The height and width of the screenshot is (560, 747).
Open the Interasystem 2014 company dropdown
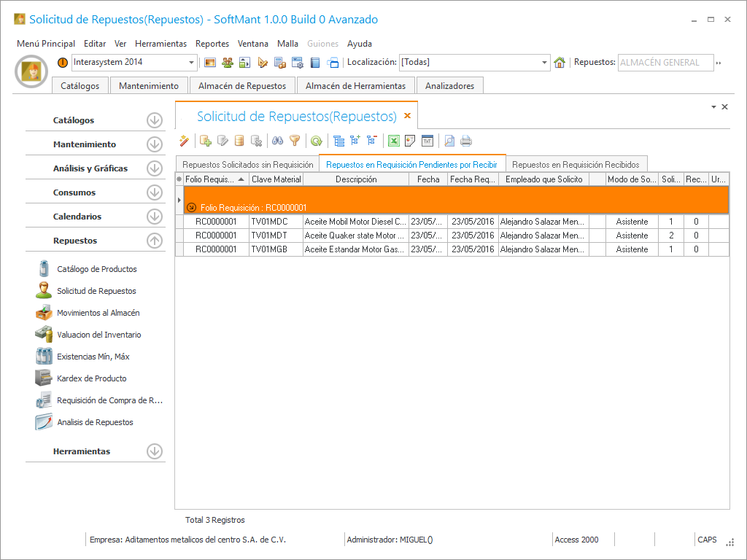192,63
